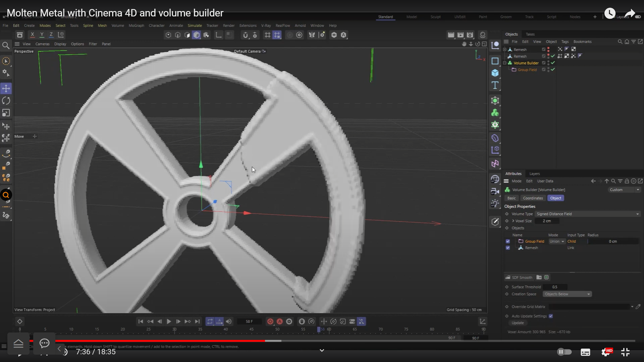Click the Surface Threshold 0.5 field

point(555,287)
